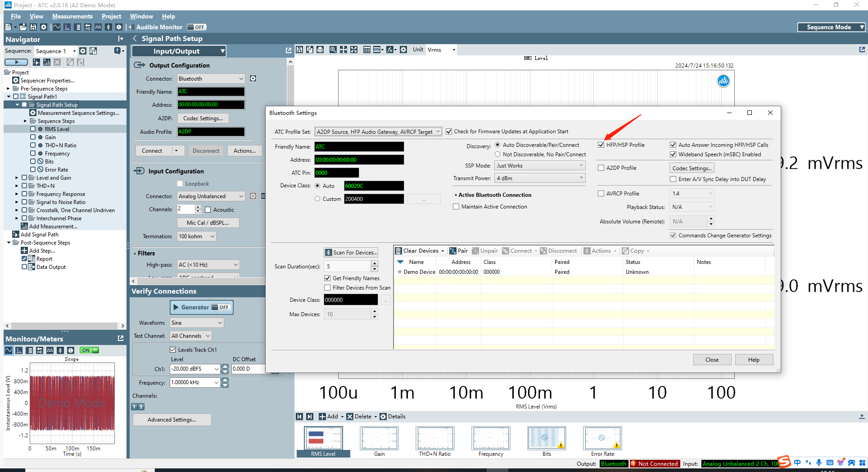Image resolution: width=868 pixels, height=472 pixels.
Task: Click the save project icon in main toolbar
Action: click(33, 27)
